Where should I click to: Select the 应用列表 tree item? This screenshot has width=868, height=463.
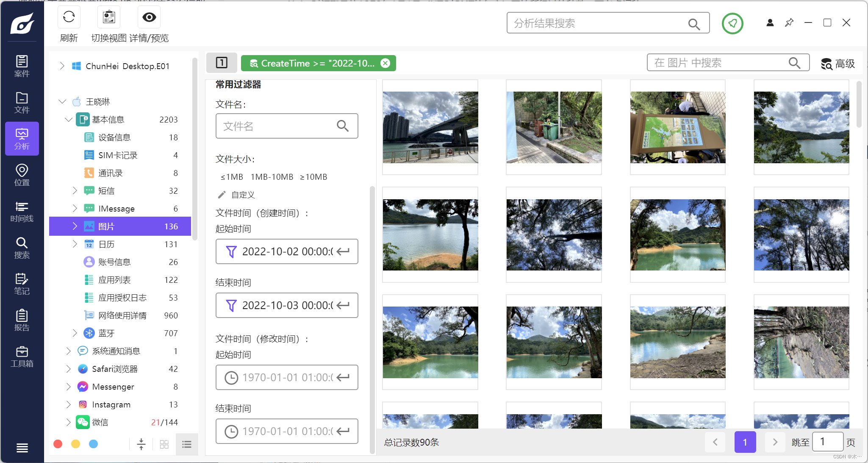click(114, 280)
